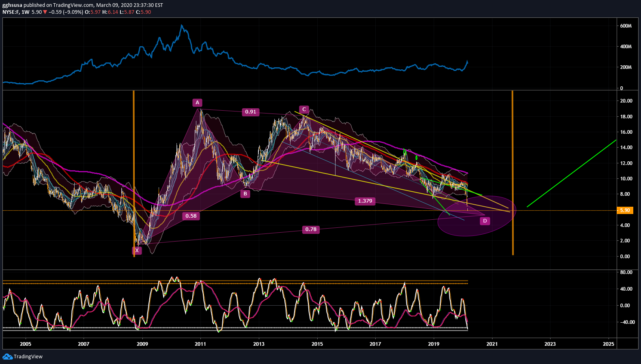The width and height of the screenshot is (641, 364).
Task: Click the 2009 date on time axis
Action: pyautogui.click(x=142, y=344)
